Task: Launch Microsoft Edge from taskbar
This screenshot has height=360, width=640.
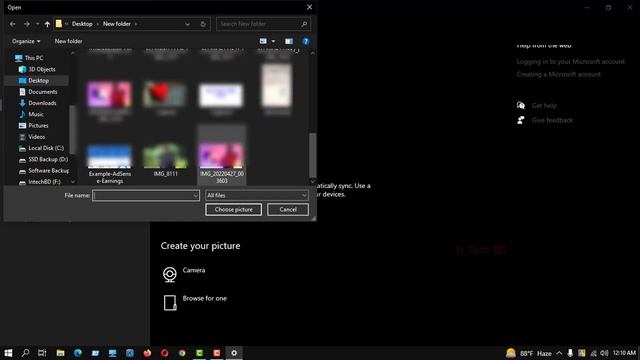Action: click(78, 353)
